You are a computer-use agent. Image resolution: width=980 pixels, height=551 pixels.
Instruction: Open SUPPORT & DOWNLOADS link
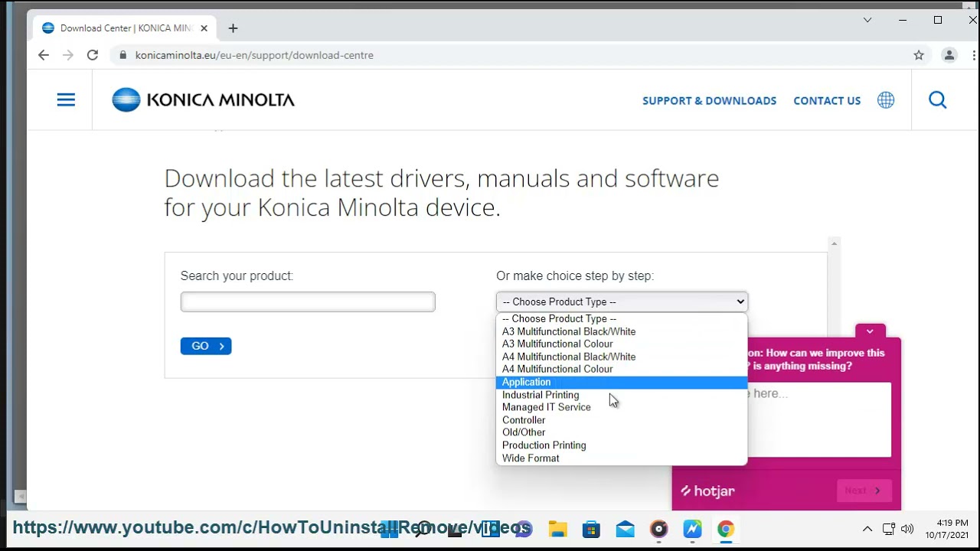pyautogui.click(x=709, y=100)
